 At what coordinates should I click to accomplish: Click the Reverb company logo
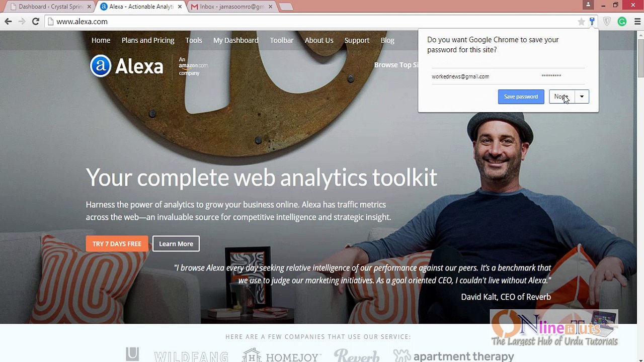coord(357,355)
